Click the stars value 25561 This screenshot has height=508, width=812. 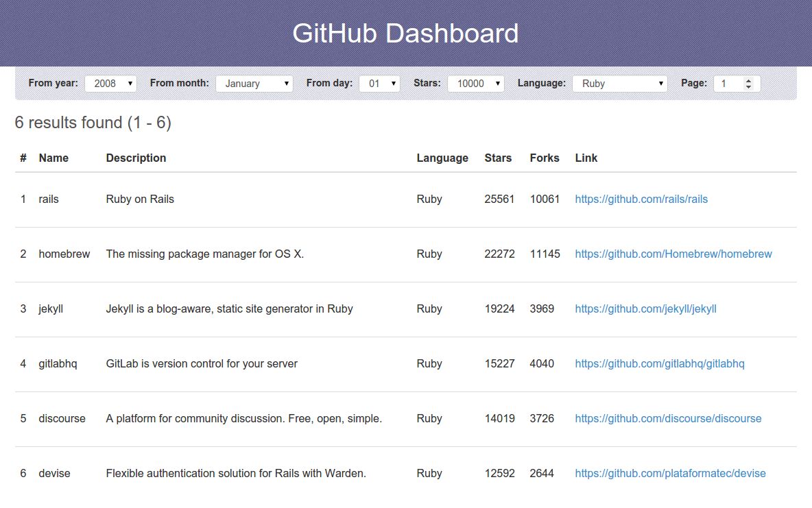499,199
